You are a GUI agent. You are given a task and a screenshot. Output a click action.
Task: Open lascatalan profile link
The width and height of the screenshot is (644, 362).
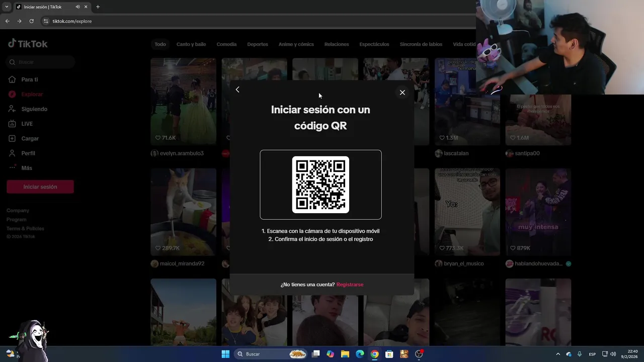[x=456, y=153]
